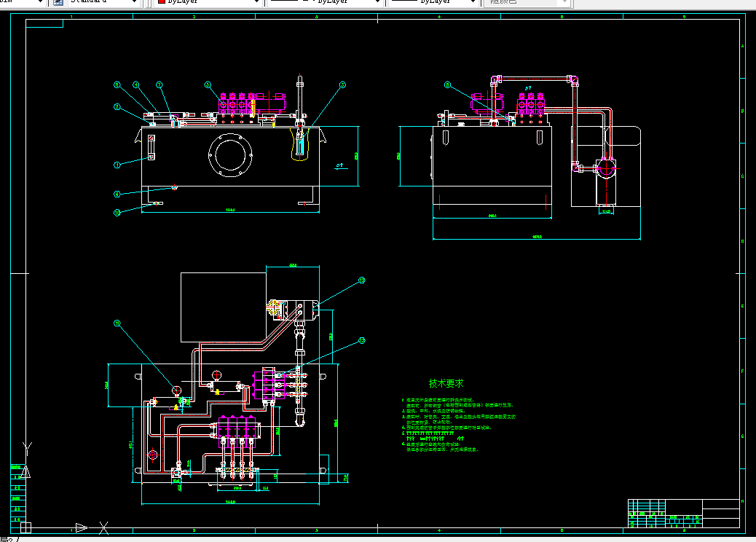Select the 技术要求 heading text
The width and height of the screenshot is (756, 542).
(446, 383)
